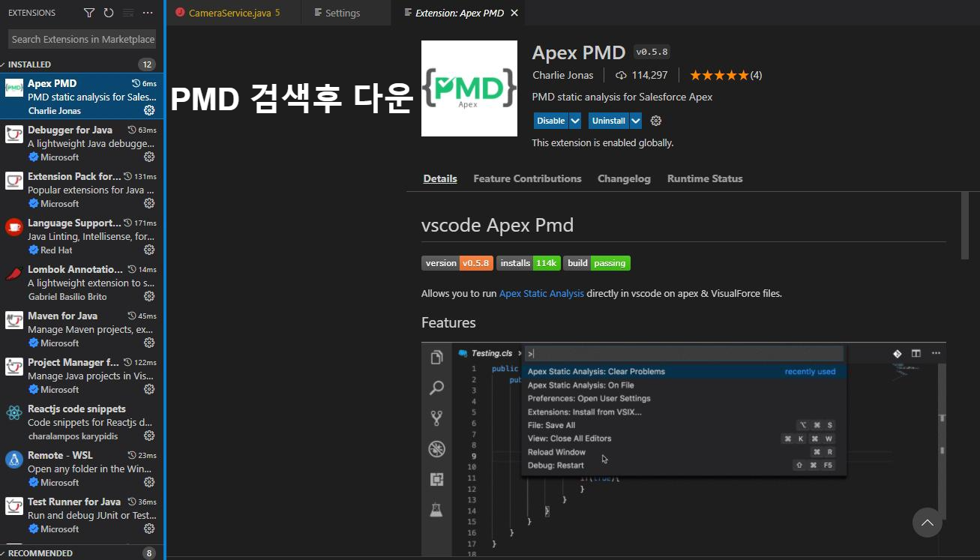Click the installs 114k badge

coord(528,263)
